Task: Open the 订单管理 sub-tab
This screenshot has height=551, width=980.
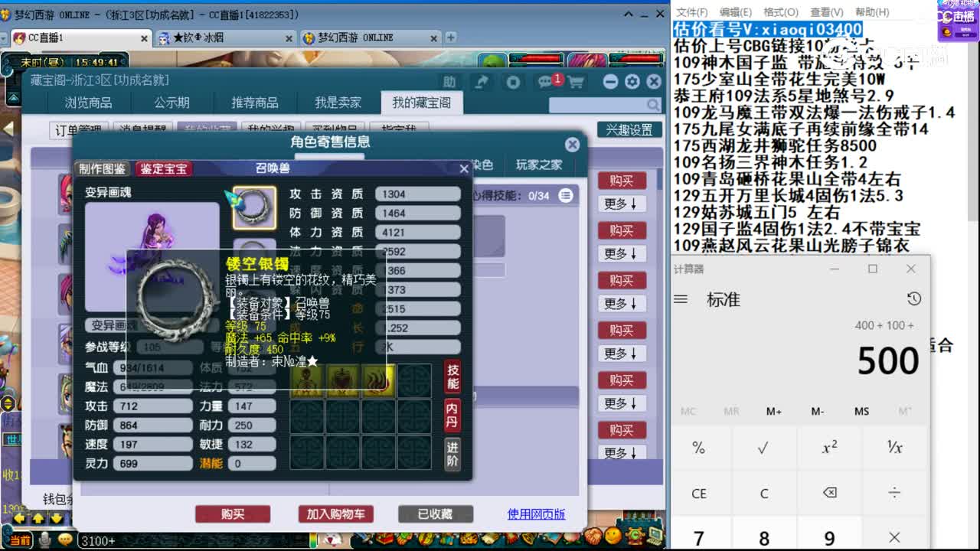Action: [79, 130]
